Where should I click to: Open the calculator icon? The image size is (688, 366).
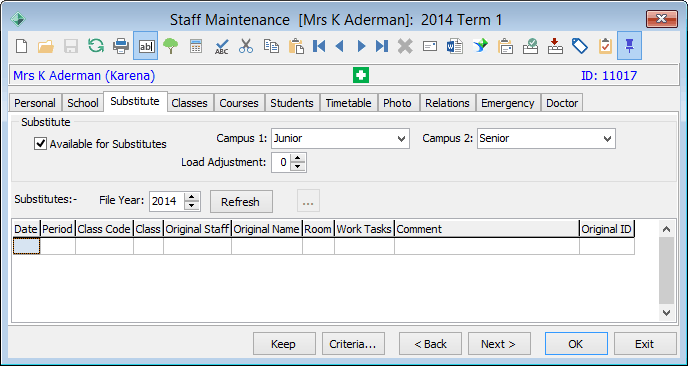(x=196, y=46)
